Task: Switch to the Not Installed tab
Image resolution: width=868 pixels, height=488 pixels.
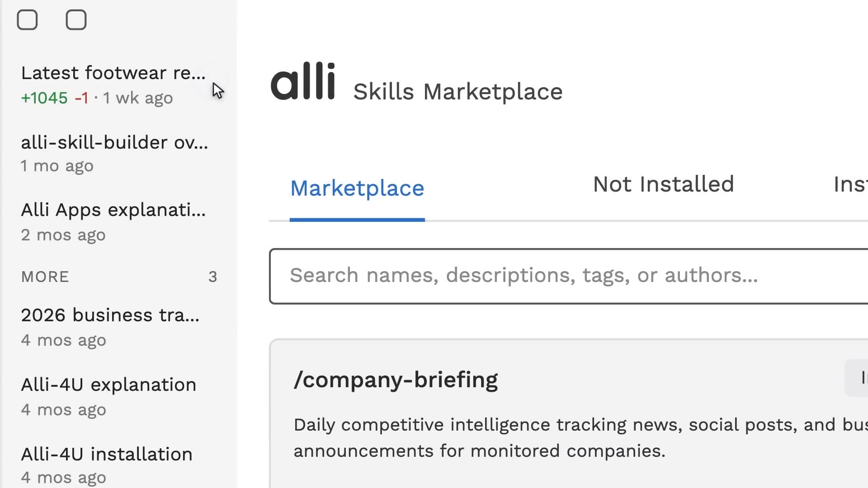Action: [663, 184]
